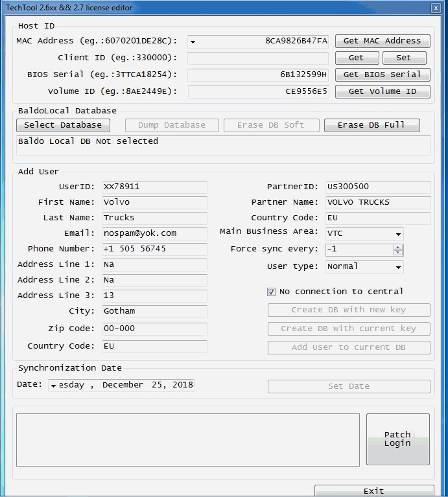Viewport: 448px width, 497px height.
Task: Click the Set button for Client ID
Action: tap(403, 58)
